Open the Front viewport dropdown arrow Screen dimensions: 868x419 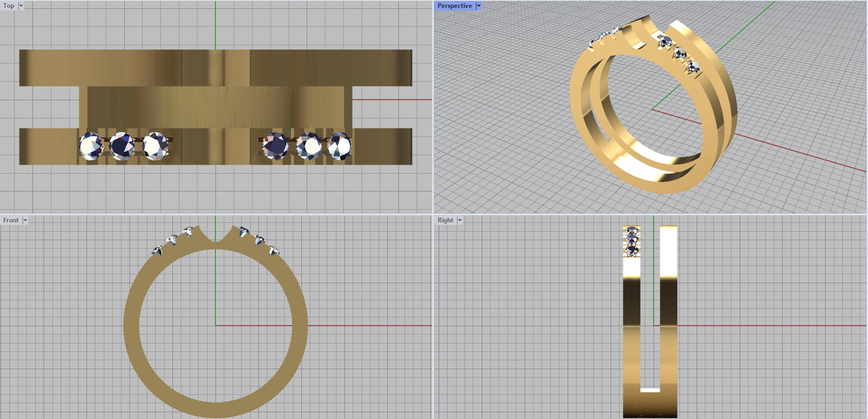pyautogui.click(x=25, y=220)
